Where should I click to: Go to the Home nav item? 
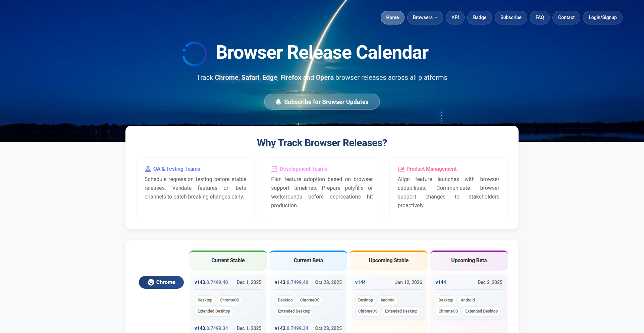[x=392, y=17]
